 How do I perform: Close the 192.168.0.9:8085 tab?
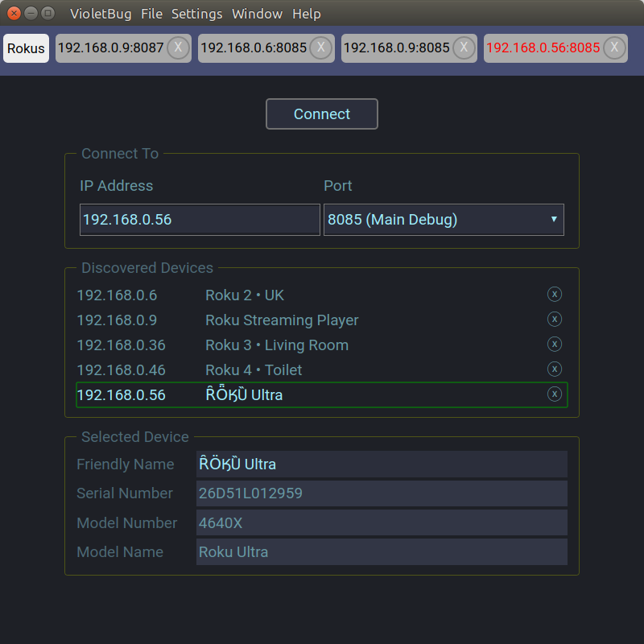point(464,47)
